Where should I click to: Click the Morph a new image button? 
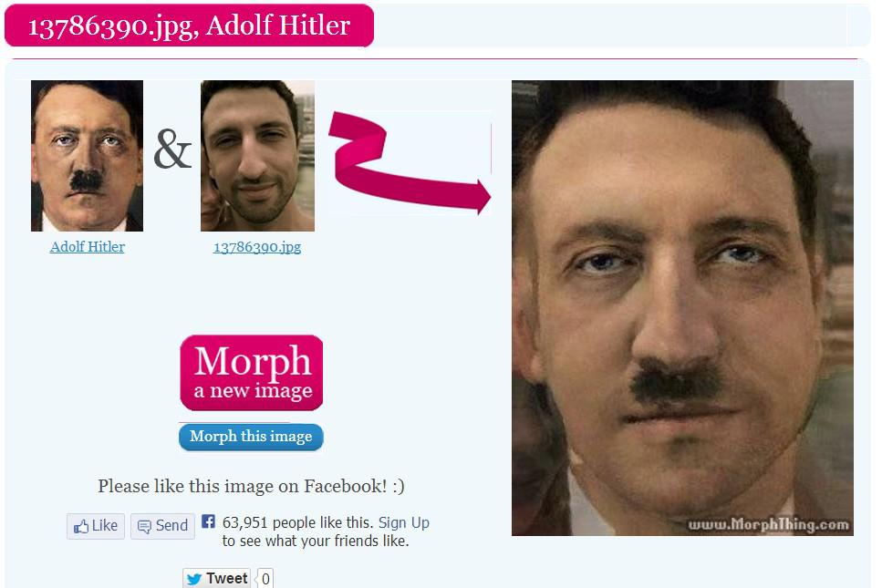pyautogui.click(x=252, y=373)
